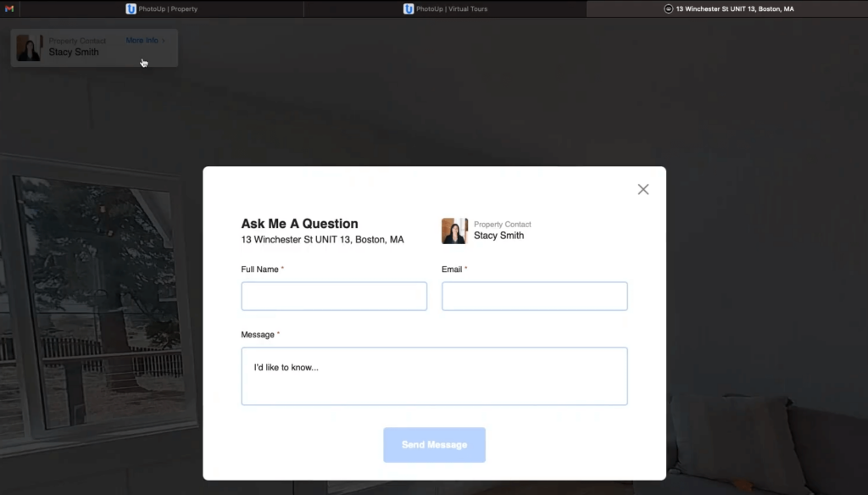Click the PhotoUp logo on Virtual Tours tab
Viewport: 868px width, 495px height.
[x=409, y=8]
